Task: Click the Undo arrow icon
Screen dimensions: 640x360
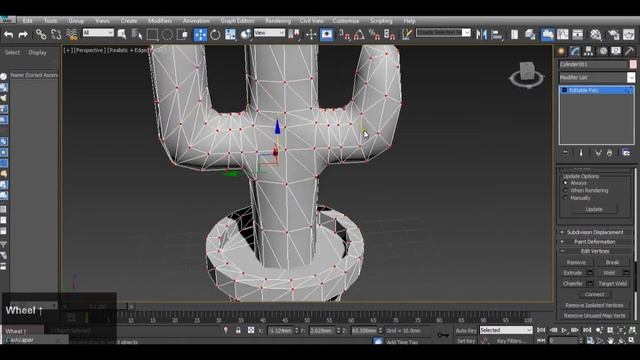Action: coord(8,35)
